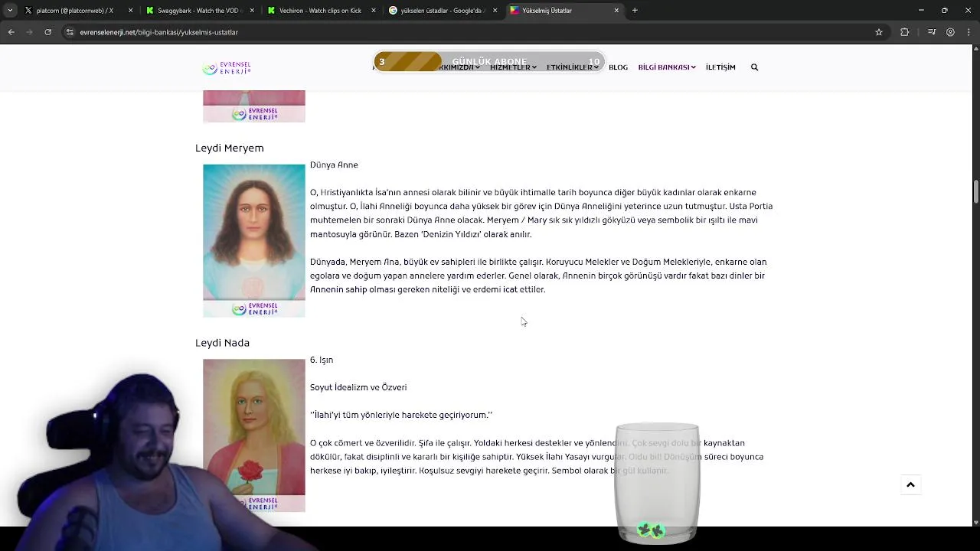Expand the ETKİNLİKLER menu
This screenshot has height=551, width=980.
tap(573, 67)
